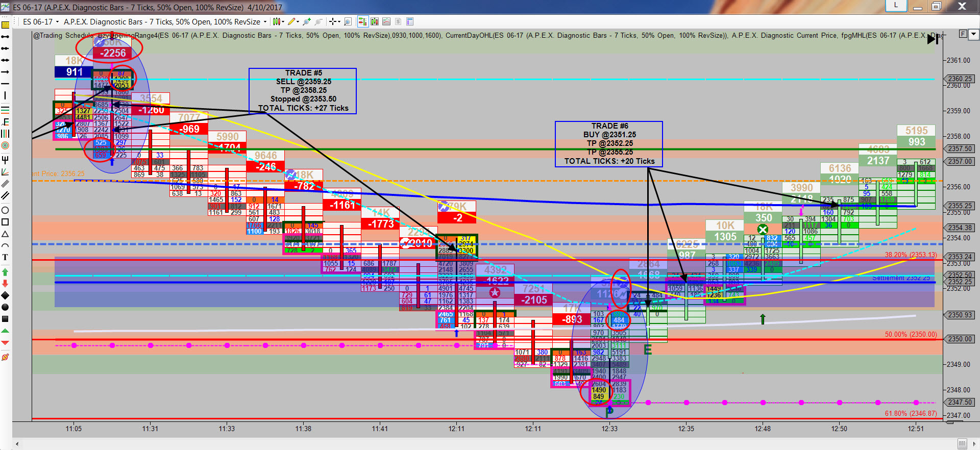Select the Fibonacci Extensions tool
This screenshot has width=980, height=450.
pyautogui.click(x=5, y=121)
